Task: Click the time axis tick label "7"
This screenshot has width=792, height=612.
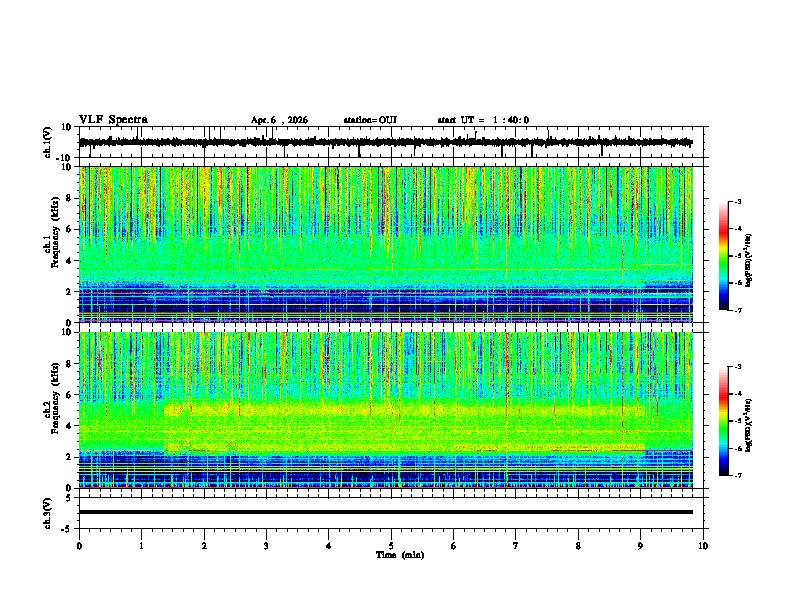Action: click(x=516, y=546)
